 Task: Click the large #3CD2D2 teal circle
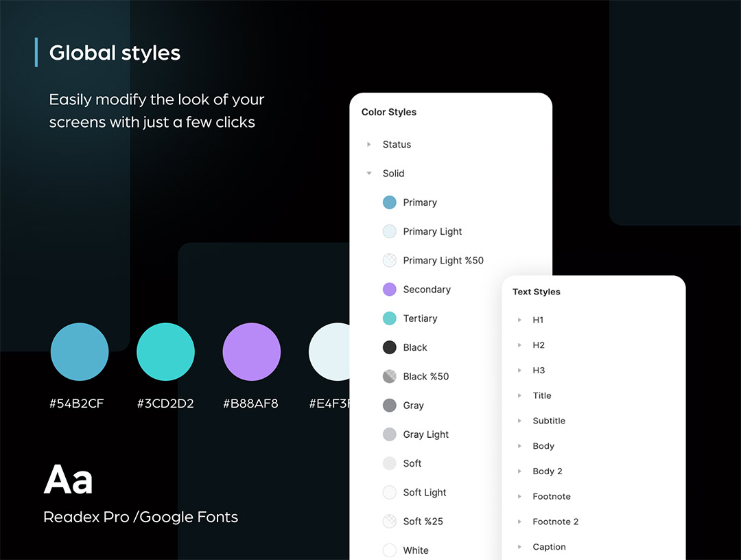coord(165,352)
